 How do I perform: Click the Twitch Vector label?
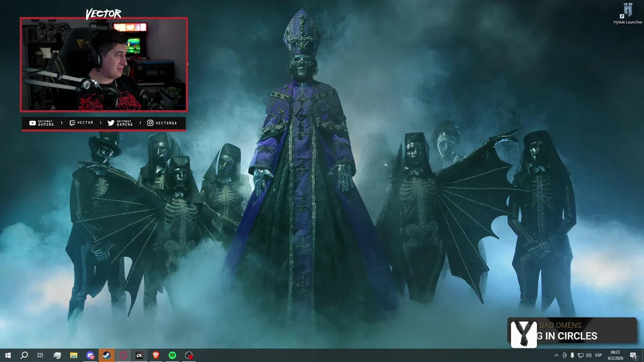point(81,123)
